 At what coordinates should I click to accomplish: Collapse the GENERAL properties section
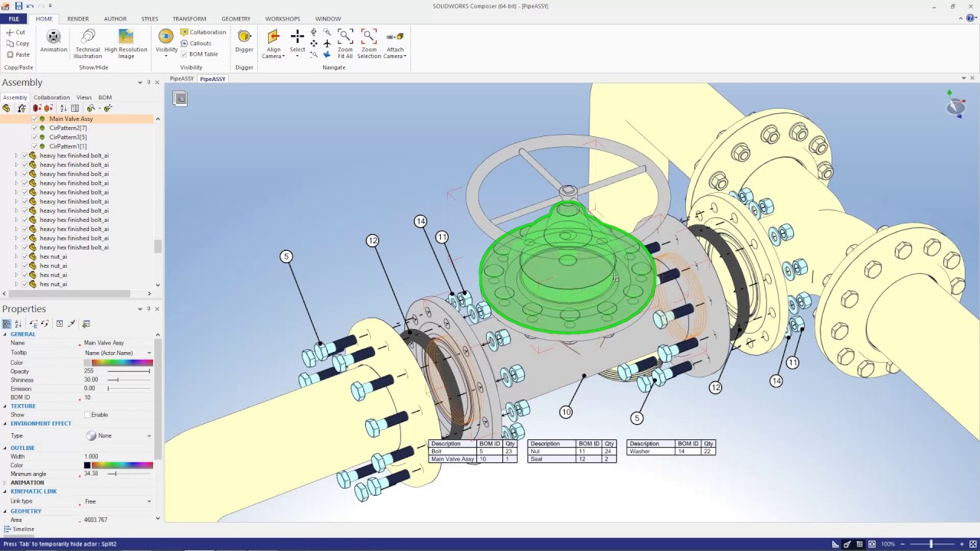[5, 334]
